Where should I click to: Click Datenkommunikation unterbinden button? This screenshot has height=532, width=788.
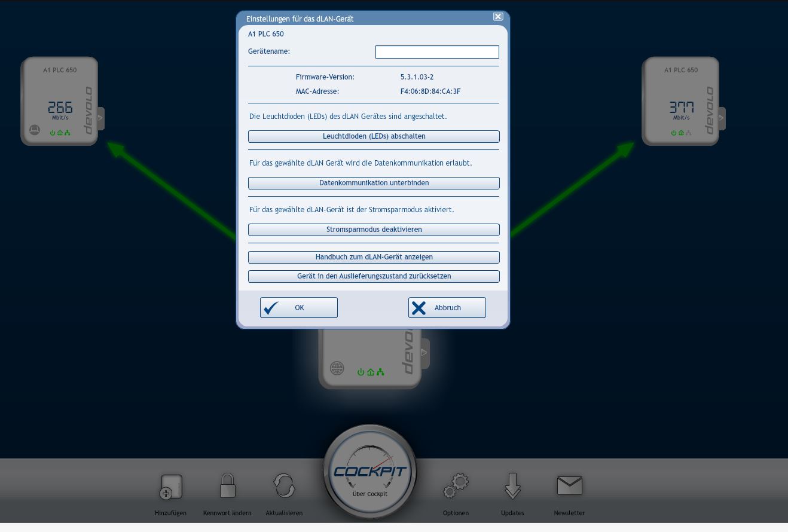374,183
